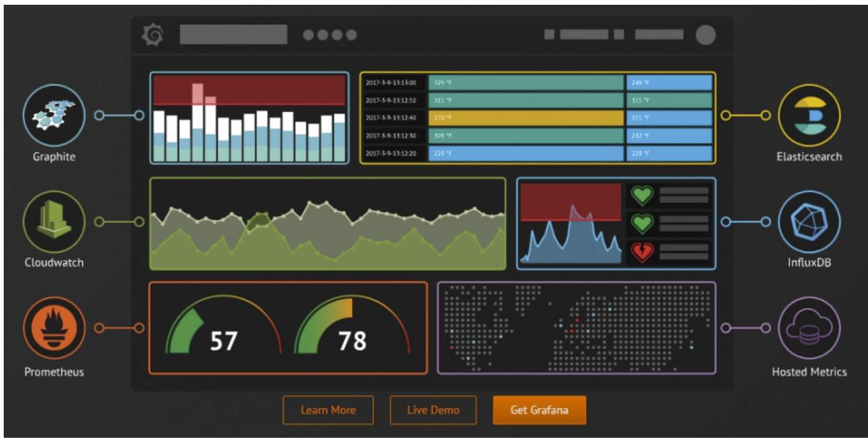The width and height of the screenshot is (868, 441).
Task: Click the gauge showing 78
Action: (x=352, y=326)
